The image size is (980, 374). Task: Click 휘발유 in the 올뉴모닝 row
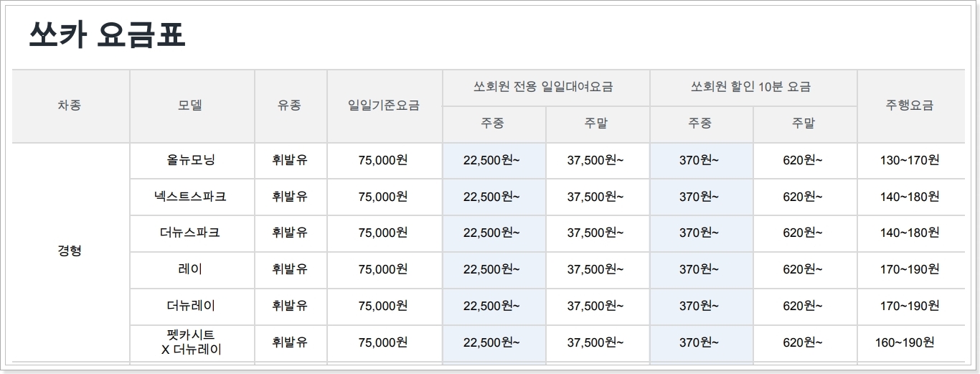(x=290, y=160)
